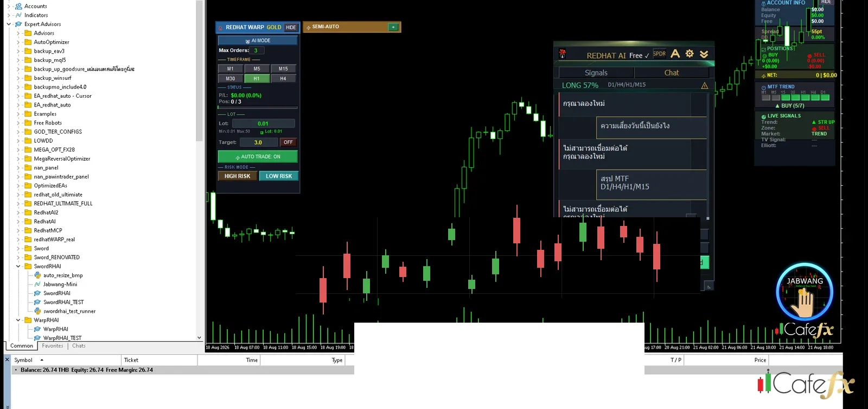Viewport: 868px width, 409px height.
Task: Switch to the Common tab
Action: point(22,346)
